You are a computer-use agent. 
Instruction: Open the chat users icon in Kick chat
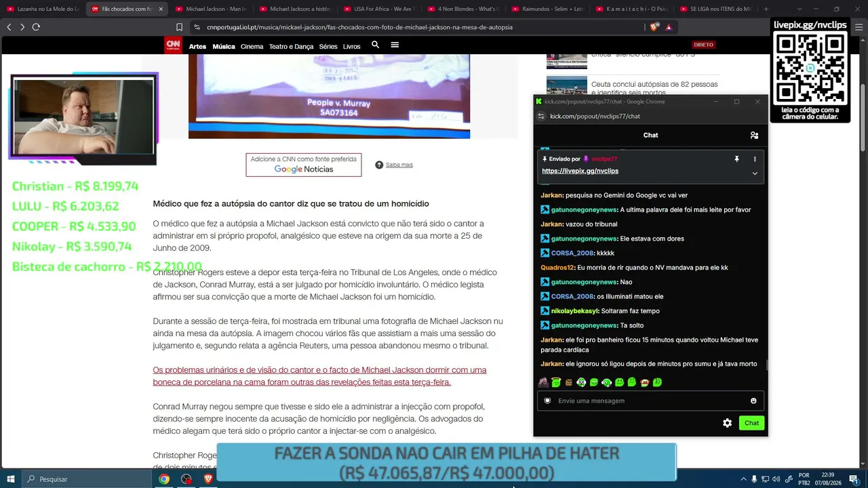[754, 135]
